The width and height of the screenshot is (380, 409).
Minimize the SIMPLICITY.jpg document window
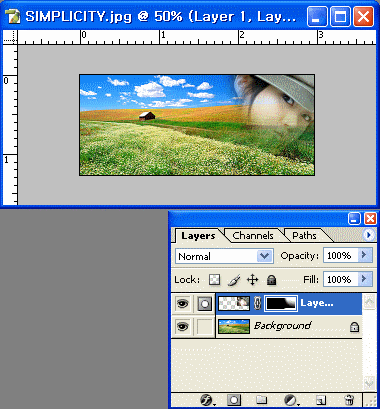coord(317,17)
